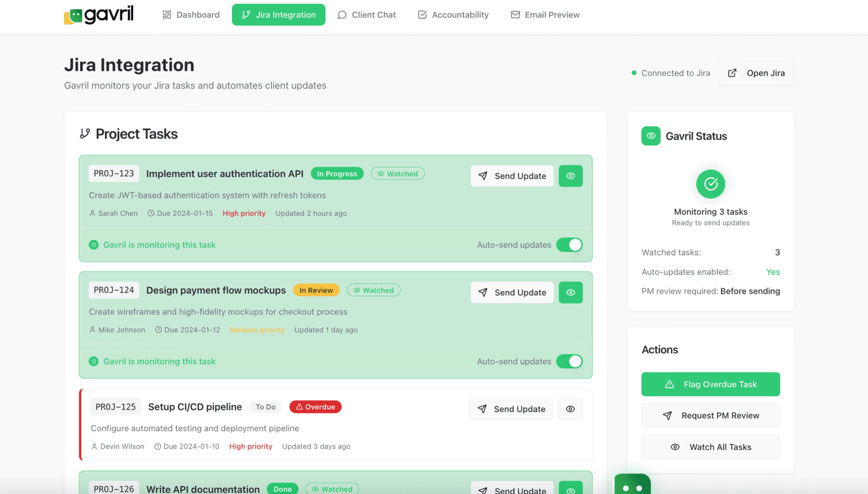The width and height of the screenshot is (868, 494).
Task: Click the red Overdue badge on PROJ-125
Action: tap(315, 407)
